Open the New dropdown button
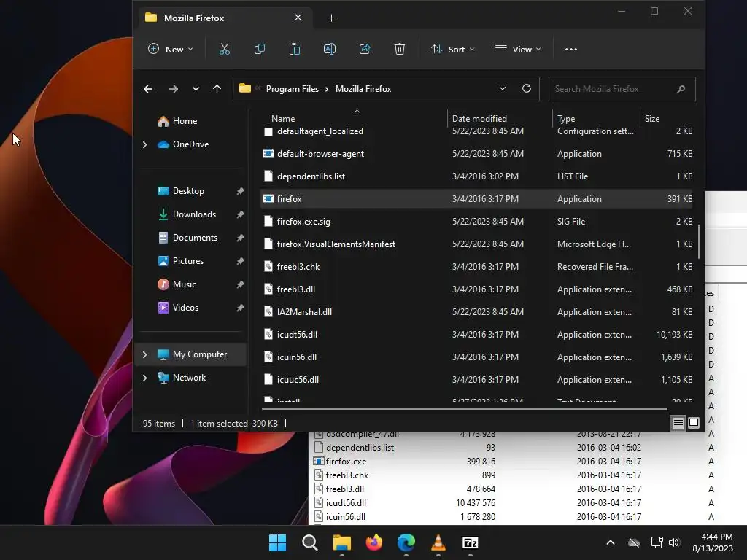Image resolution: width=747 pixels, height=560 pixels. [x=171, y=49]
